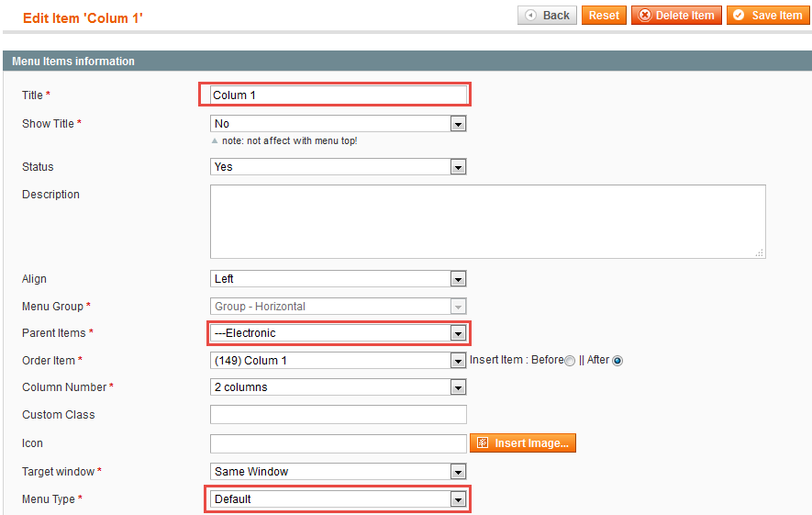Screen dimensions: 812x515
Task: Click the Insert Image picture icon
Action: coord(482,443)
